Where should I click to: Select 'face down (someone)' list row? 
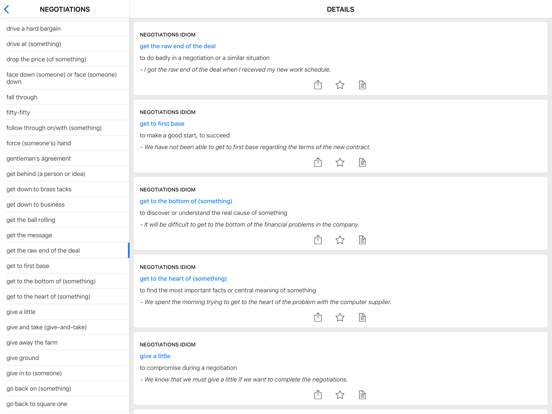(65, 78)
